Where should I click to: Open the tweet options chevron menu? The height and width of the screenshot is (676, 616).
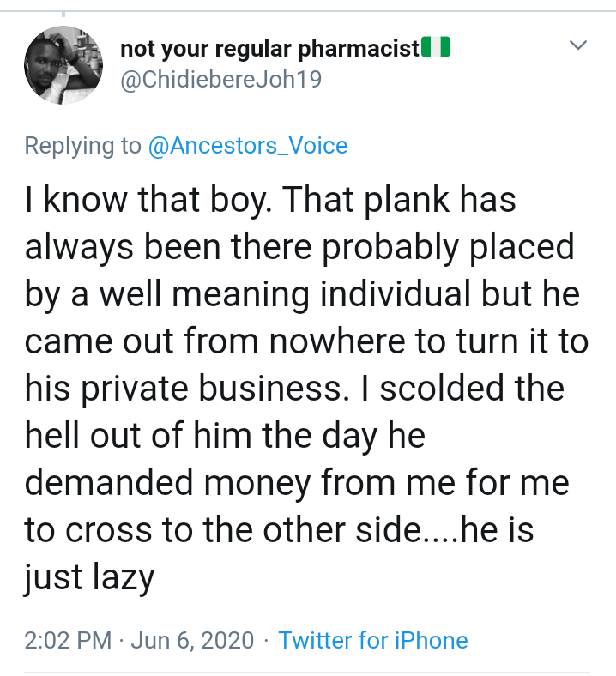pos(579,45)
